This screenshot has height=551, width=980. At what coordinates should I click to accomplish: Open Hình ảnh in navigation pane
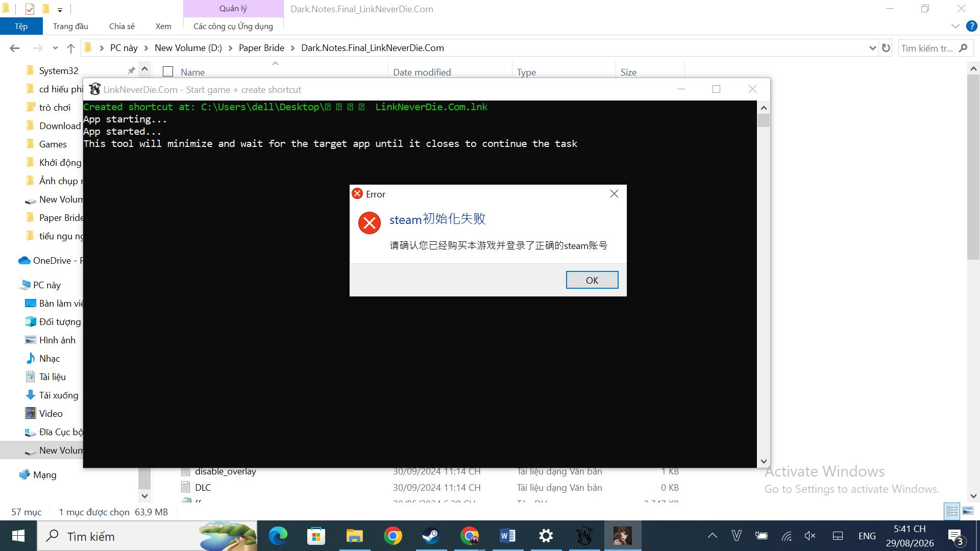pos(57,340)
